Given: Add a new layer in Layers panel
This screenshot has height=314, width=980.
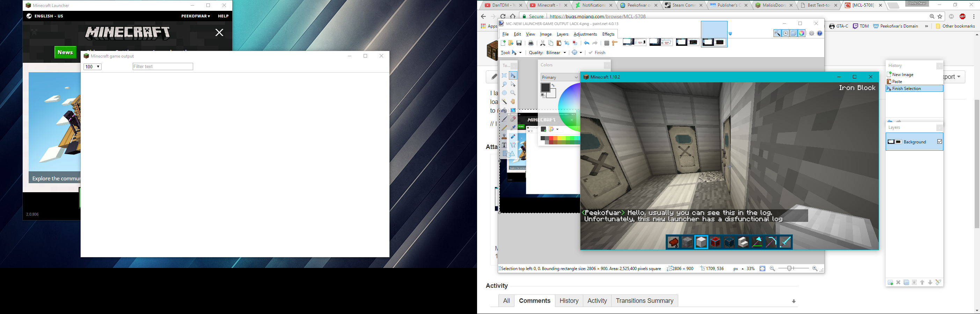Looking at the screenshot, I should point(890,283).
